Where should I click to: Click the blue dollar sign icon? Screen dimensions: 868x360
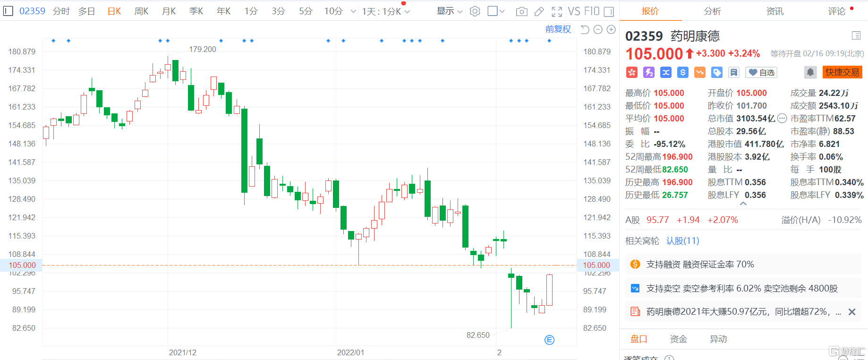click(x=683, y=72)
